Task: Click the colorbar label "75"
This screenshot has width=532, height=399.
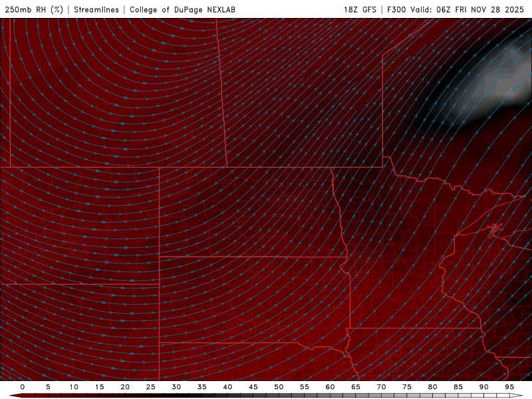Action: (407, 387)
